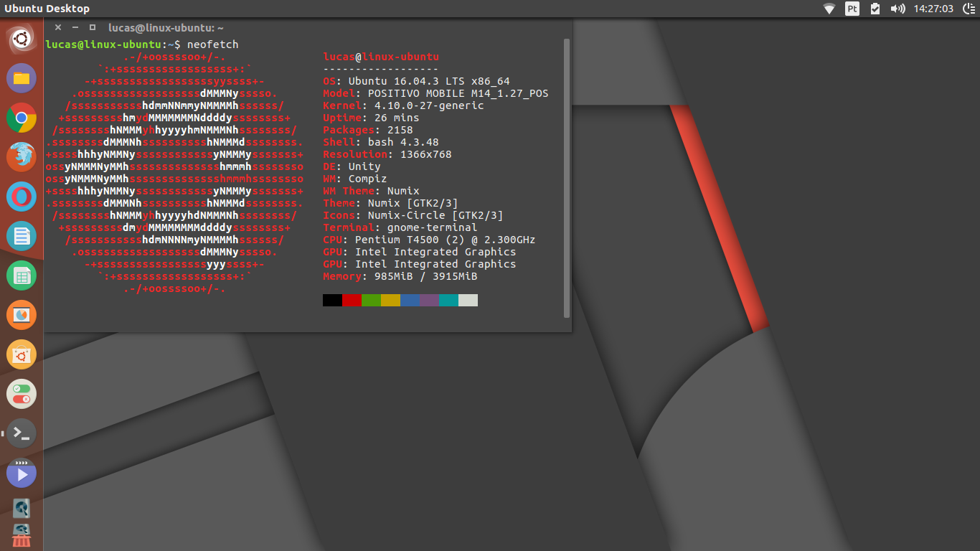Launch Firefox from the launcher
The width and height of the screenshot is (980, 551).
pyautogui.click(x=22, y=157)
